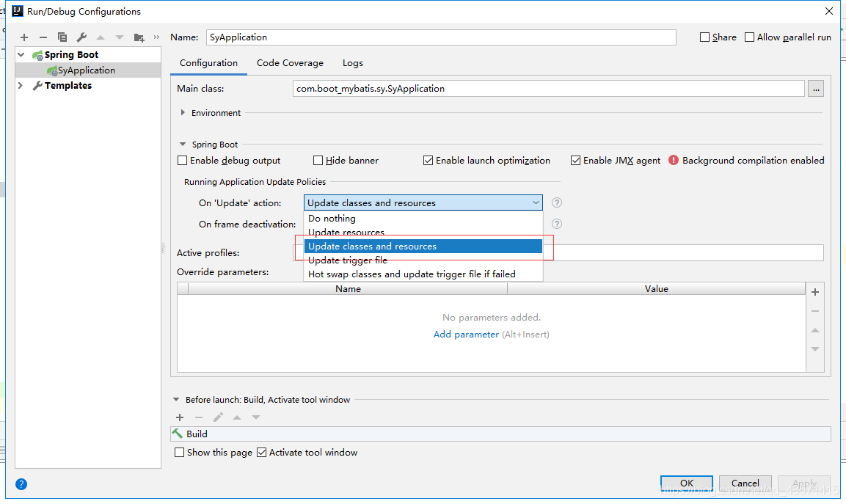This screenshot has width=846, height=504.
Task: Enable Allow parallel run
Action: [x=749, y=37]
